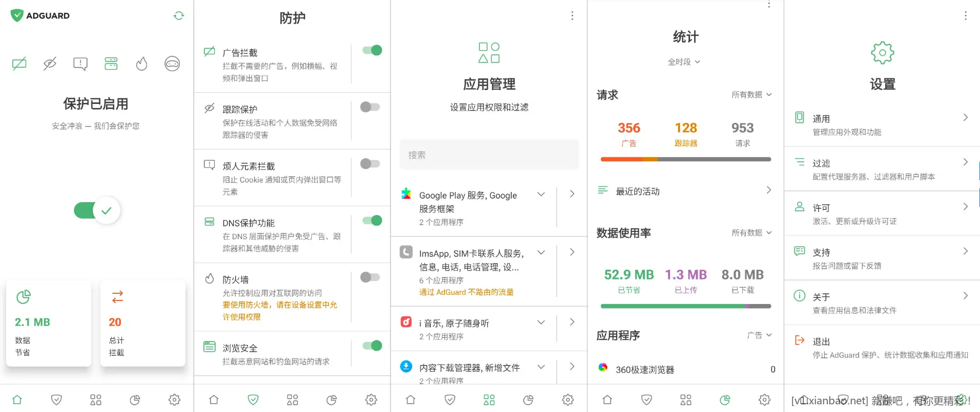980x412 pixels.
Task: Open the 2.1 MB data saved card
Action: pyautogui.click(x=49, y=323)
